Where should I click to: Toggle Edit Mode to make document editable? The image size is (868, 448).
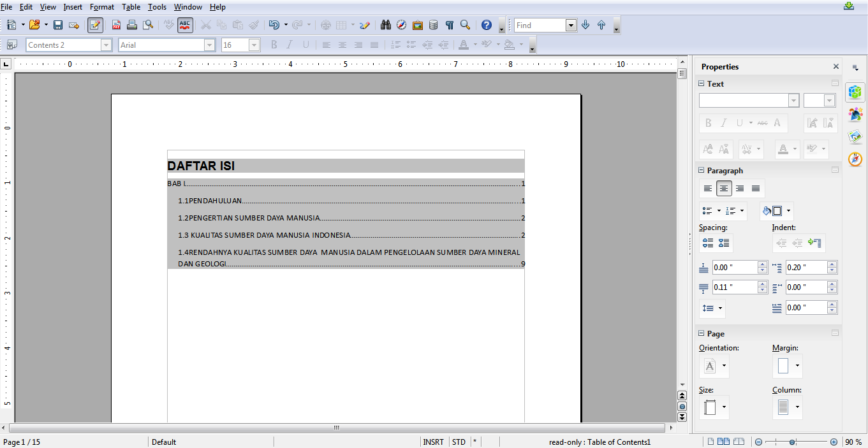point(94,25)
